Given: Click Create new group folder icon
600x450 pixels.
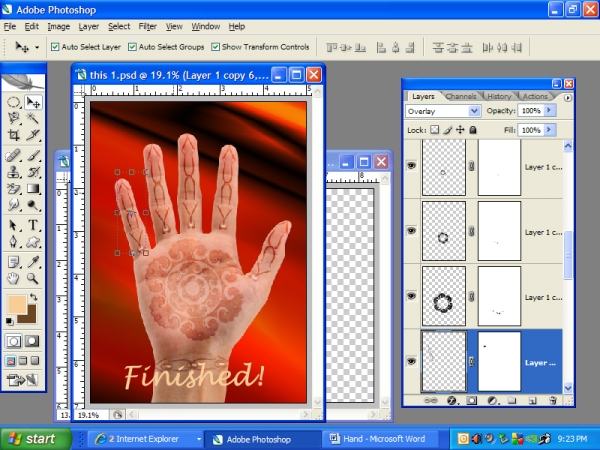Looking at the screenshot, I should point(512,401).
